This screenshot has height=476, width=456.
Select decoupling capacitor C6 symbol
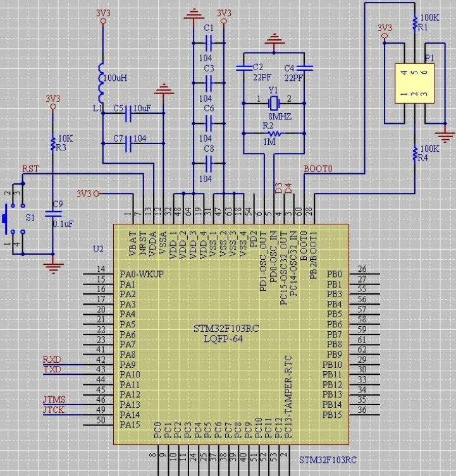pos(209,123)
